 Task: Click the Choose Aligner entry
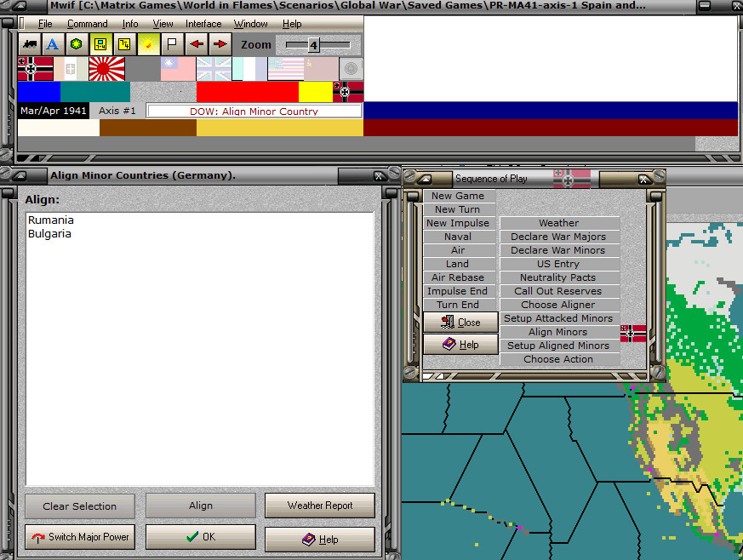(559, 305)
